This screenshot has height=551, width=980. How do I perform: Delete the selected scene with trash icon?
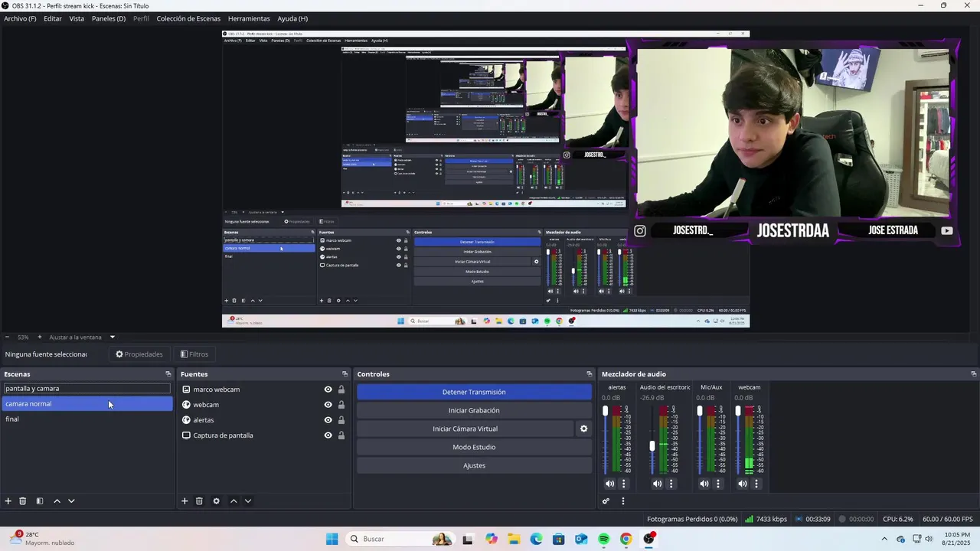tap(23, 501)
